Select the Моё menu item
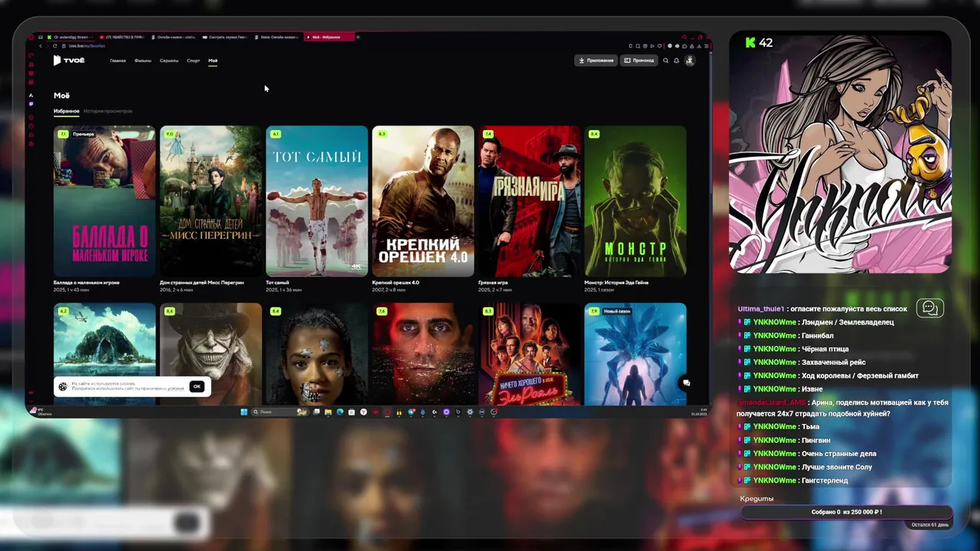The image size is (980, 551). click(213, 60)
